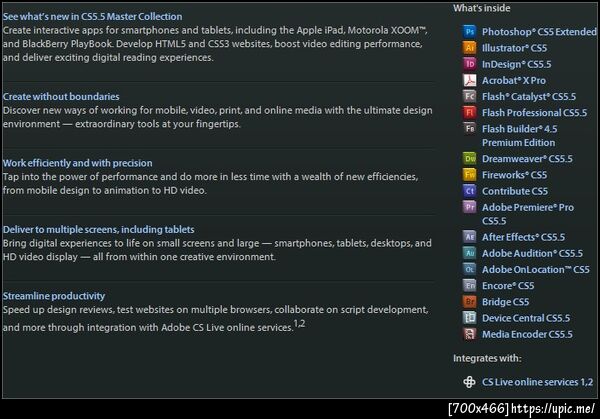
Task: Open the CS Live online services link
Action: point(538,382)
